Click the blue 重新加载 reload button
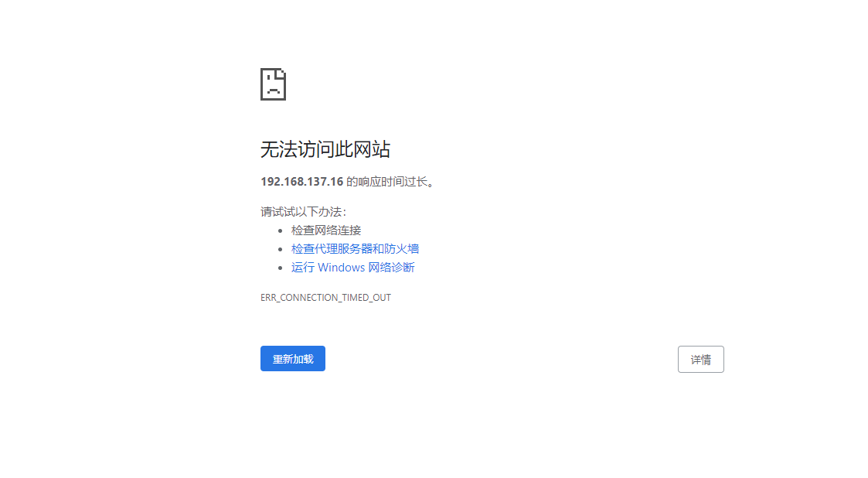 tap(293, 359)
